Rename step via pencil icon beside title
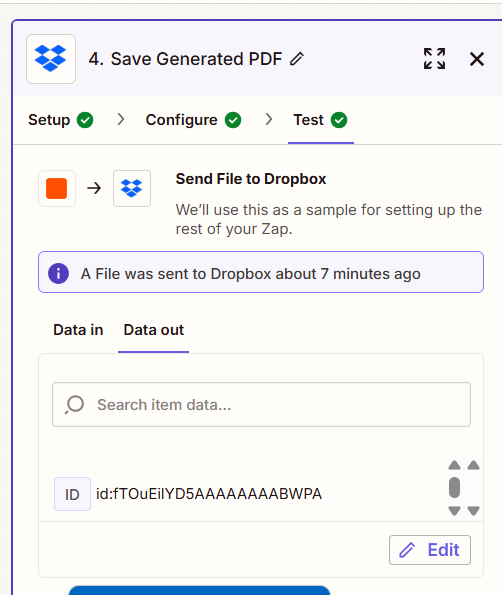The width and height of the screenshot is (502, 595). click(297, 59)
